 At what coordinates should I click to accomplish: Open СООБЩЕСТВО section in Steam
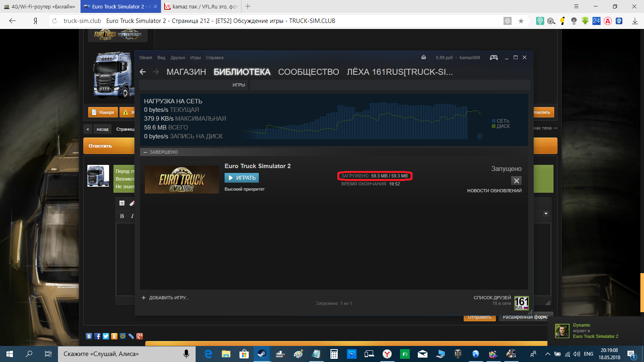tap(309, 72)
